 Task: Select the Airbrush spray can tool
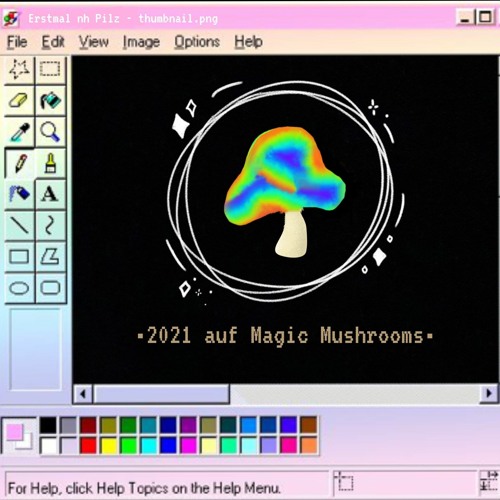tap(19, 194)
